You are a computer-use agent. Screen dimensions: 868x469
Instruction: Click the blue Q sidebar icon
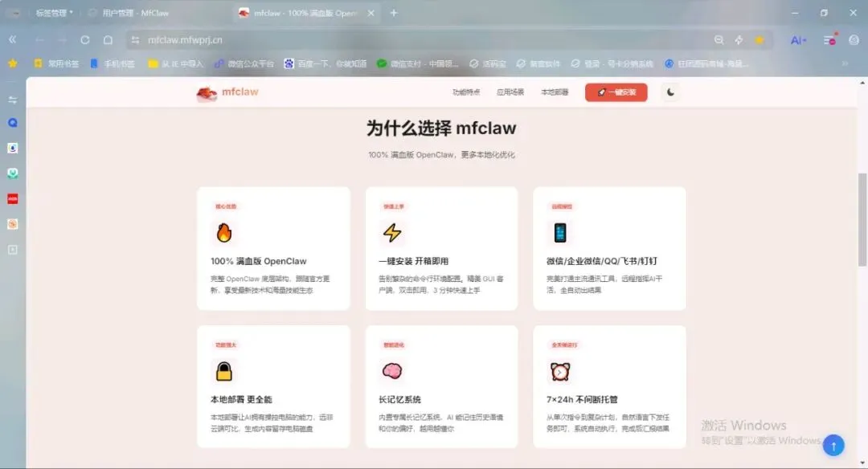[12, 123]
